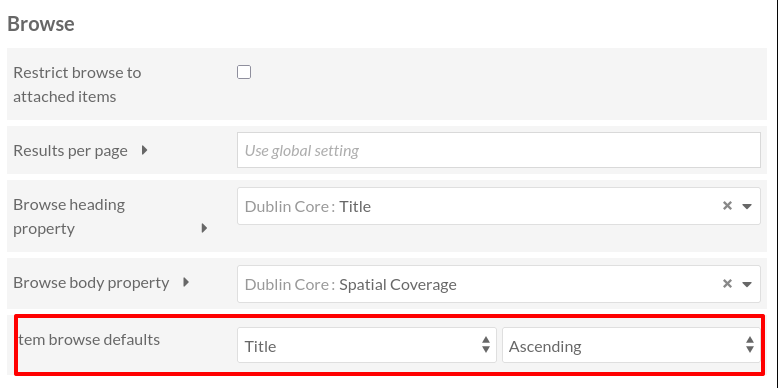Open the Browse body property dropdown arrow
778x388 pixels.
tap(747, 284)
